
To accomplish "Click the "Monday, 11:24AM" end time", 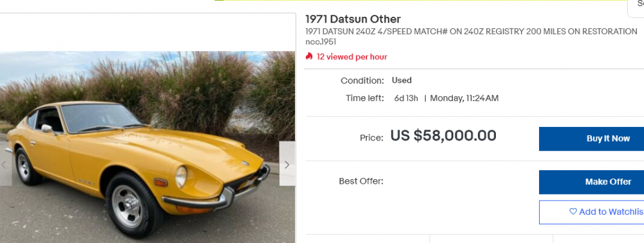I will pos(464,98).
